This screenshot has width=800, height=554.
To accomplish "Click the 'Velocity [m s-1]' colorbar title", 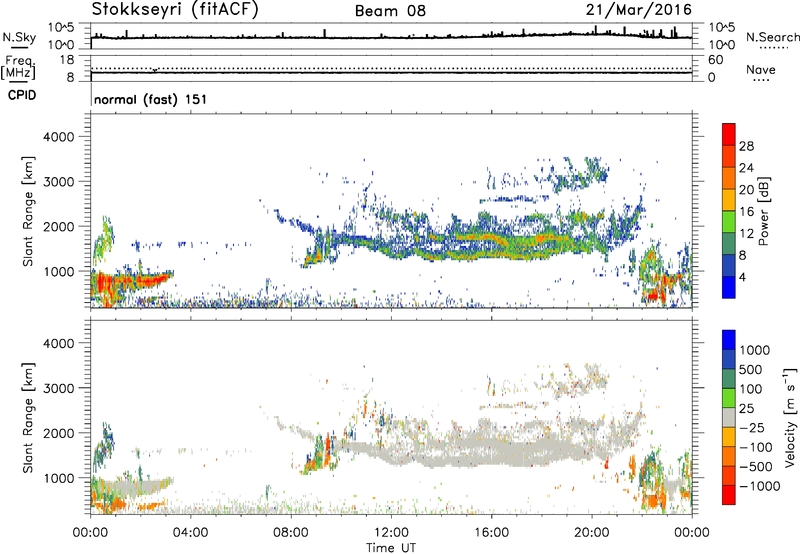I will (790, 417).
